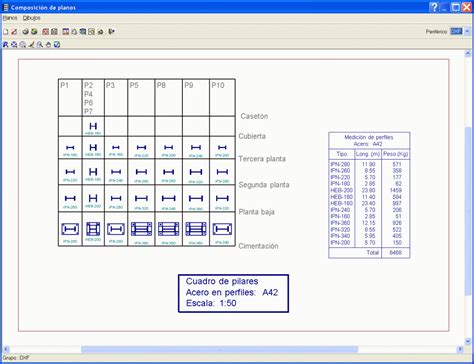Click the total weight value '6468'

pyautogui.click(x=396, y=253)
